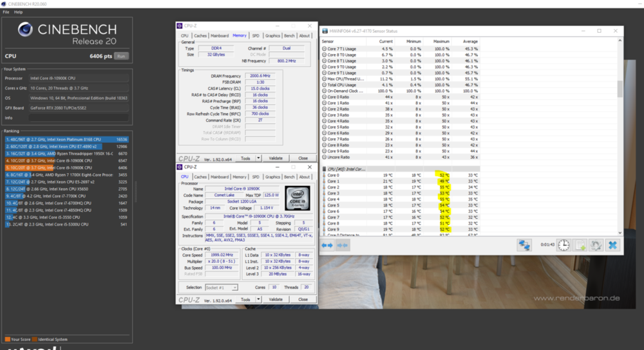Click HWiNFO scrollbar down arrow

click(620, 233)
